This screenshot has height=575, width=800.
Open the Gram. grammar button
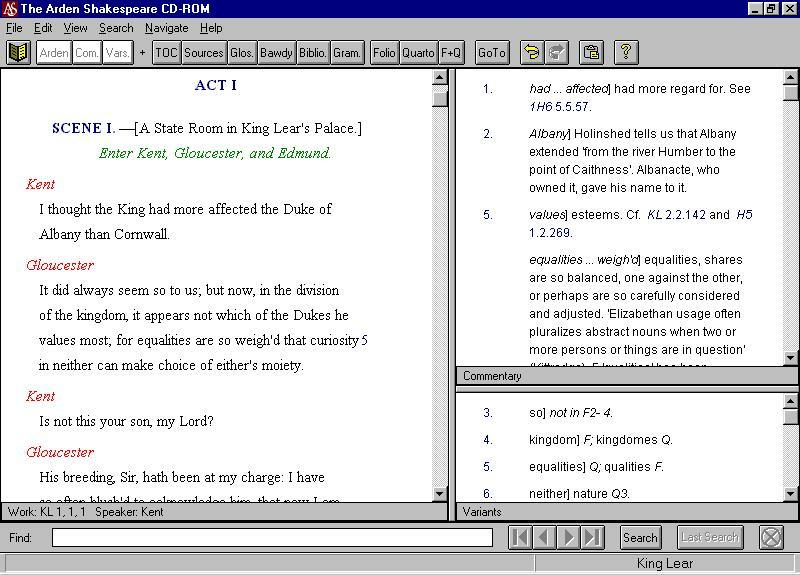pos(347,53)
